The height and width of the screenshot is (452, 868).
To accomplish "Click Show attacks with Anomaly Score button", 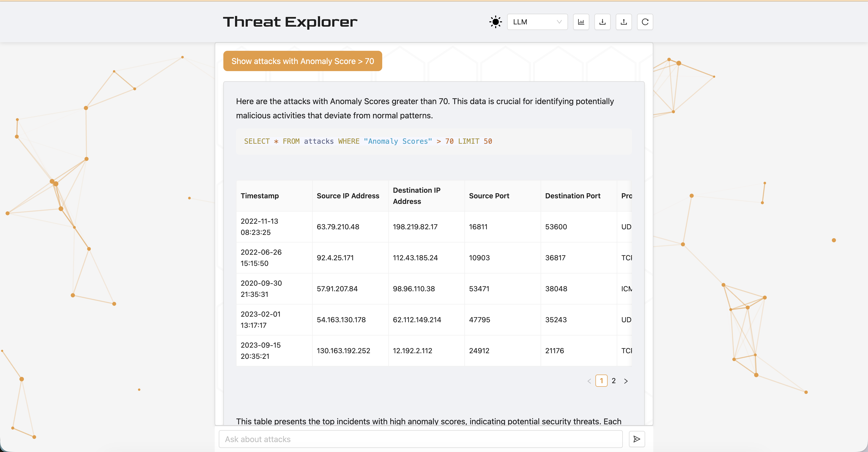I will point(302,61).
